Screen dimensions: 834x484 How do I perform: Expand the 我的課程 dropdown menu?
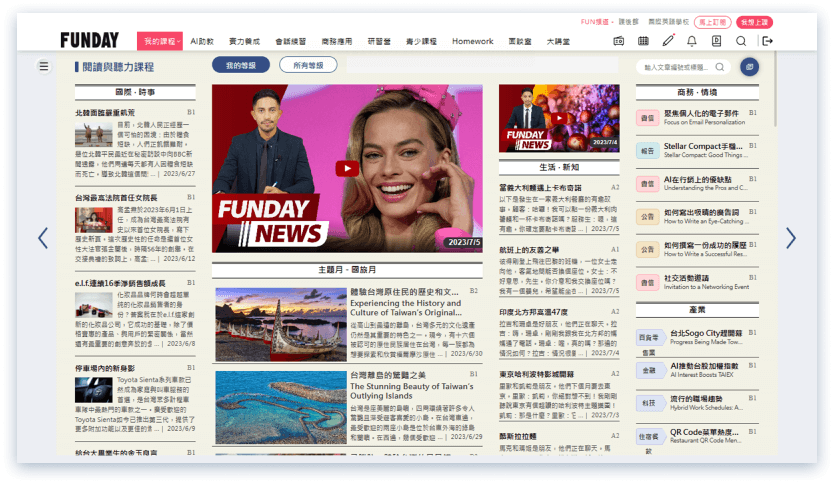tap(159, 41)
